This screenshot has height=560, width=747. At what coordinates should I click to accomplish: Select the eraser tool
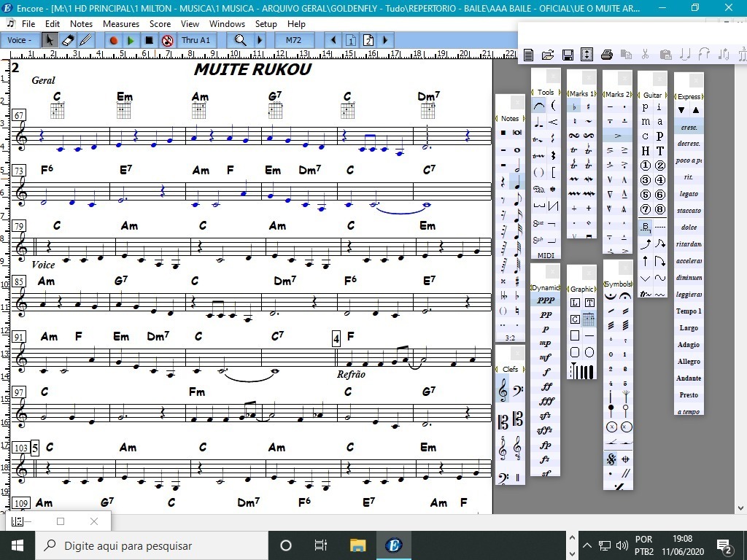[x=67, y=40]
